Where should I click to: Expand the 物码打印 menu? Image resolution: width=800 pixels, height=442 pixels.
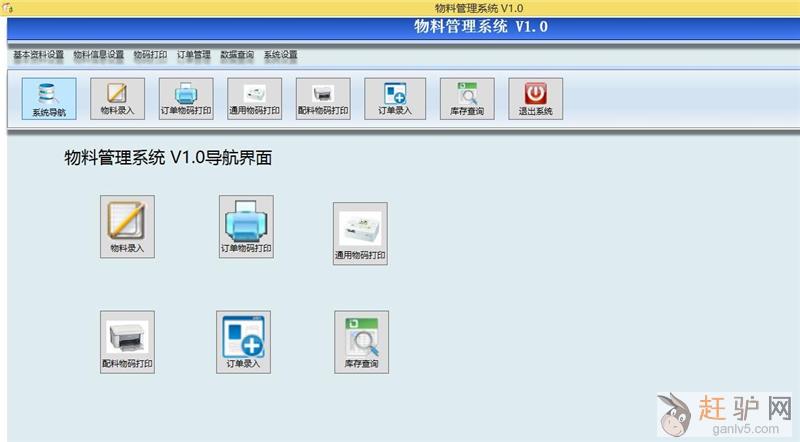(x=150, y=55)
